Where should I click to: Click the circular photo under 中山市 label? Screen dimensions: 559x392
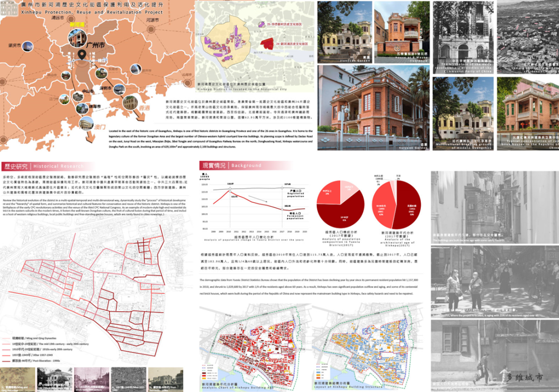(78, 96)
